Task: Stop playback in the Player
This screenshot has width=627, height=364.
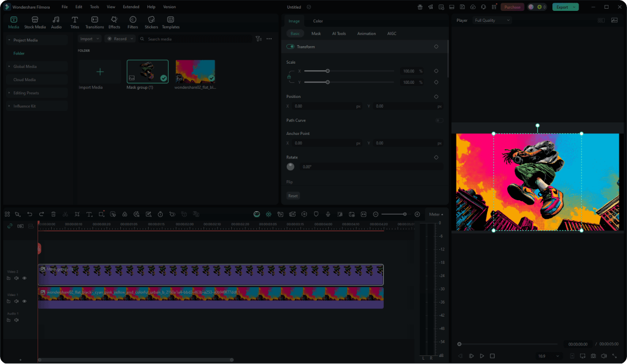Action: [x=492, y=356]
